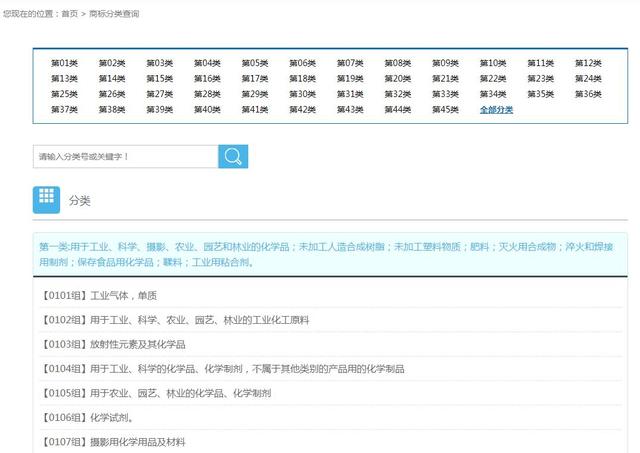Image resolution: width=640 pixels, height=453 pixels.
Task: Open class 第17类
Action: (255, 78)
